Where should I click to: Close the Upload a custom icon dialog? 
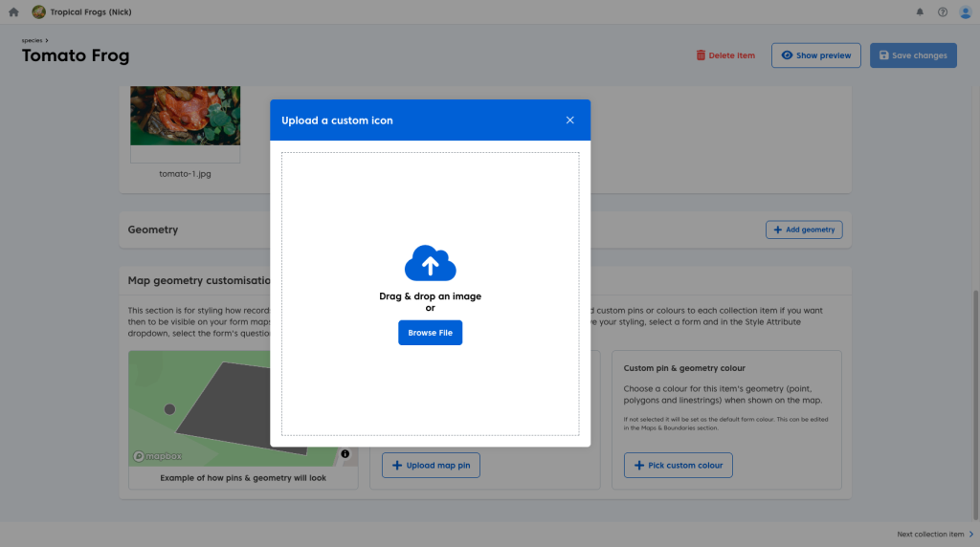(x=570, y=120)
